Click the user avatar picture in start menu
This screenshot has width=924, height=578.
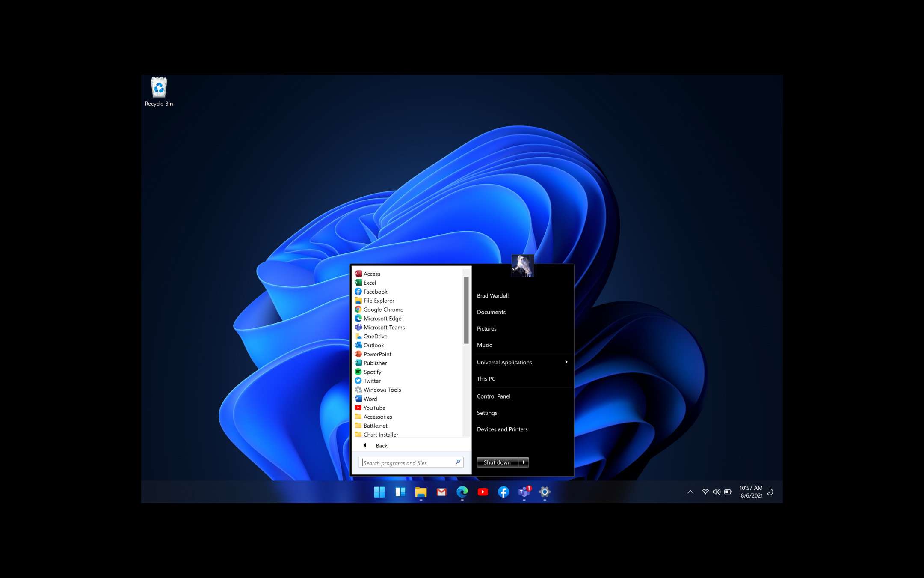523,266
